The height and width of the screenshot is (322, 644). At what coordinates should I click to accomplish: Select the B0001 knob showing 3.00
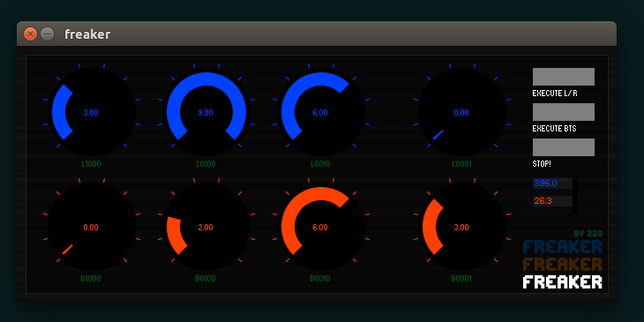click(461, 227)
